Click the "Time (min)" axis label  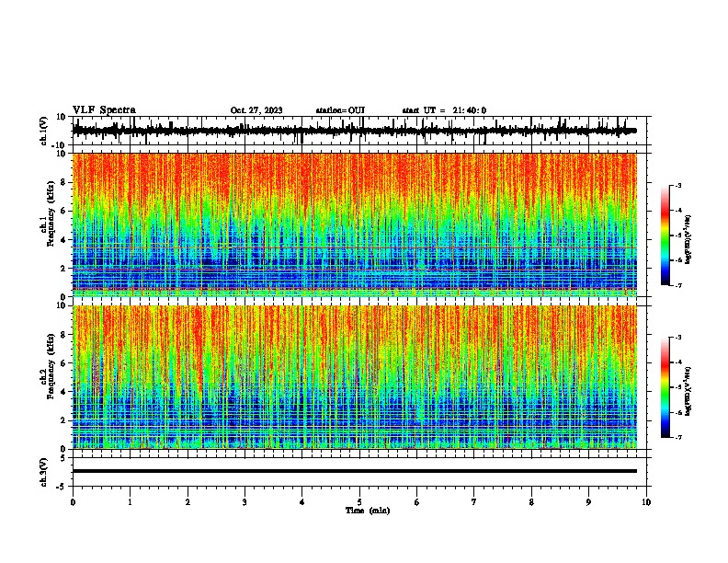[368, 511]
